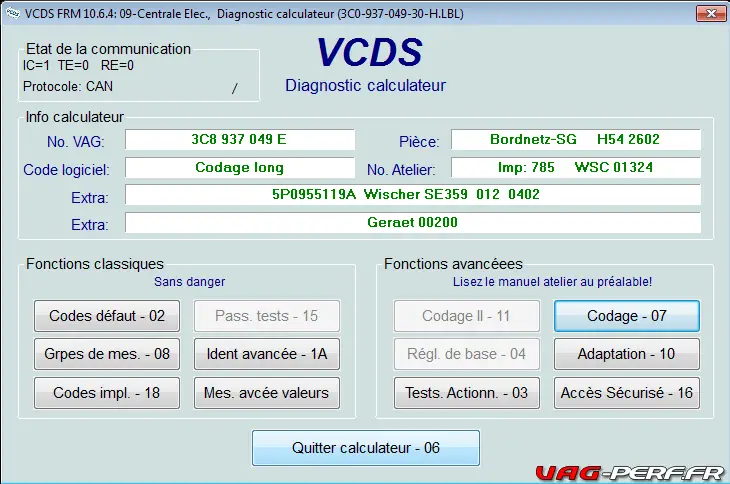Open Ident avancée - 1A
The image size is (730, 484).
click(x=267, y=354)
